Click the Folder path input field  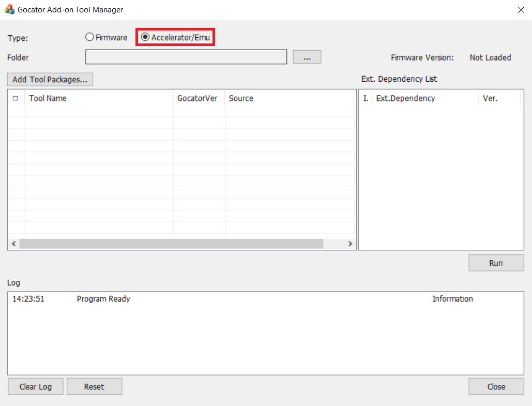pyautogui.click(x=186, y=57)
